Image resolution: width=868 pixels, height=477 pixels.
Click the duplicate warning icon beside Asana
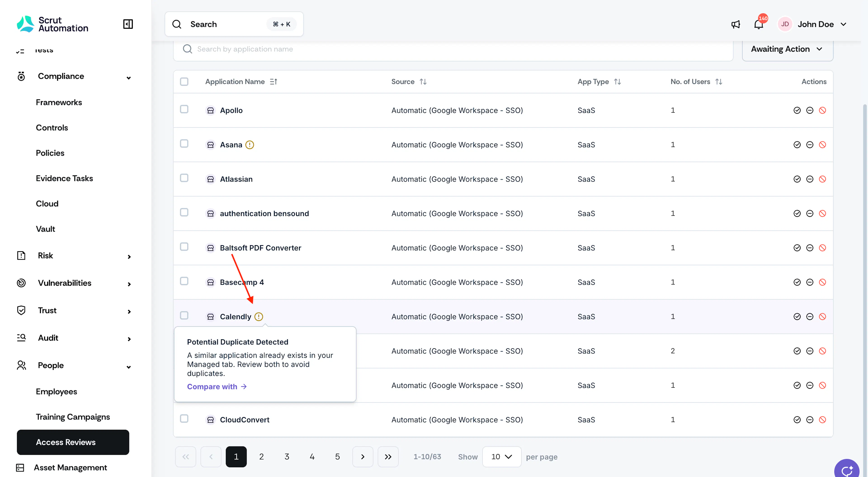pos(250,145)
